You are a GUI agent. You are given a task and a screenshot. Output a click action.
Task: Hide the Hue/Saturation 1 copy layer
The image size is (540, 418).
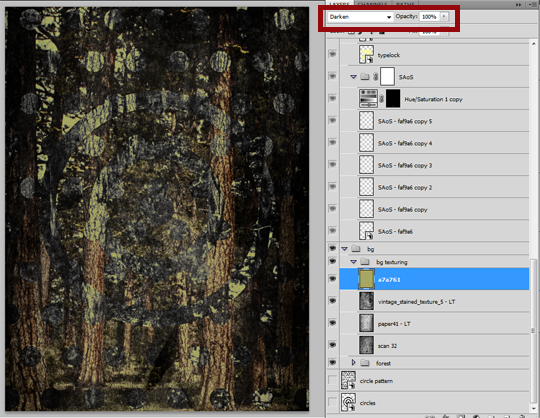332,98
